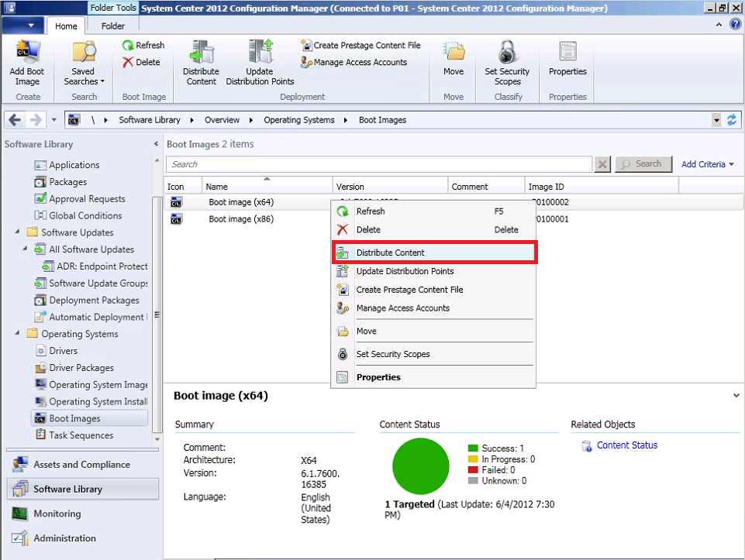Click Overview in the breadcrumb path
This screenshot has height=560, width=745.
222,120
